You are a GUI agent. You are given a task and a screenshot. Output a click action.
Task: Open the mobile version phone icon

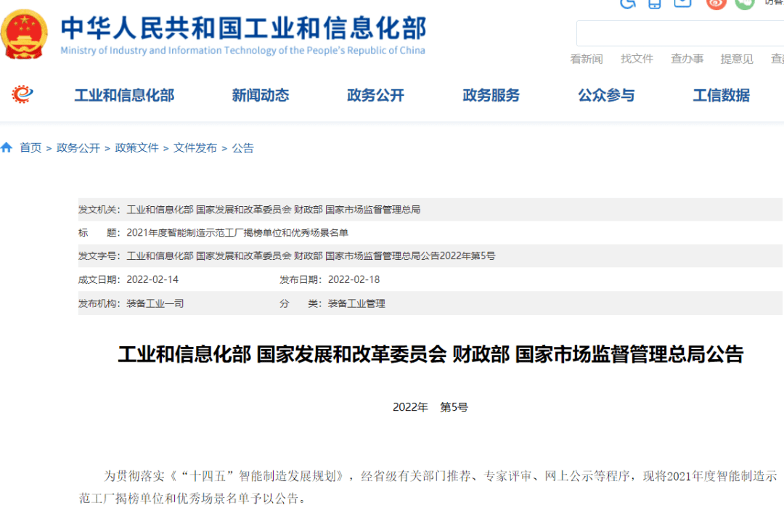[655, 4]
